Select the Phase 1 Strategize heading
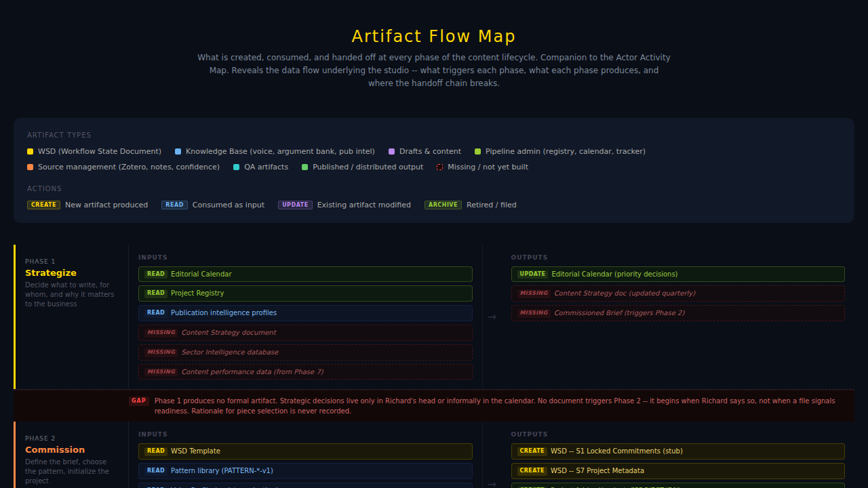 coord(51,272)
